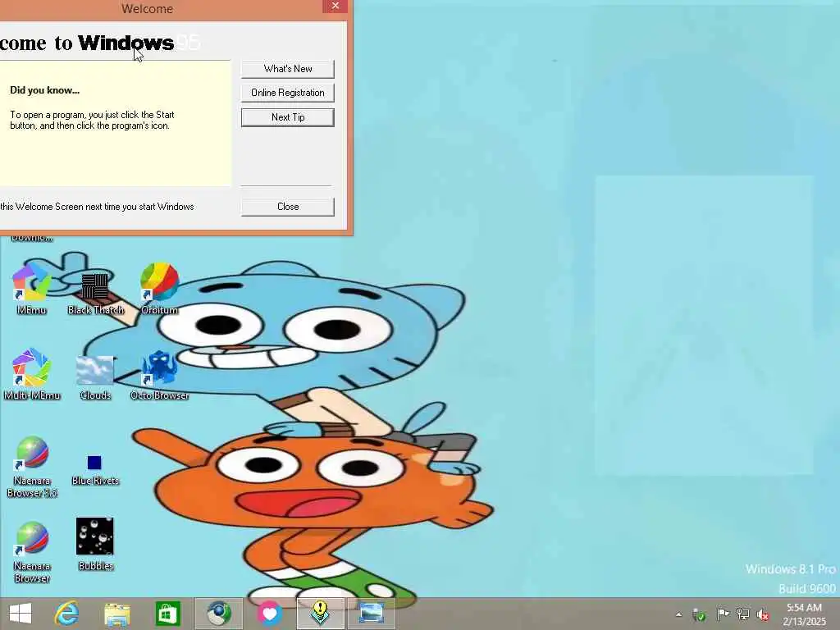Select the Naenara Browser 3.5 shortcut
Viewport: 840px width, 630px height.
click(32, 466)
